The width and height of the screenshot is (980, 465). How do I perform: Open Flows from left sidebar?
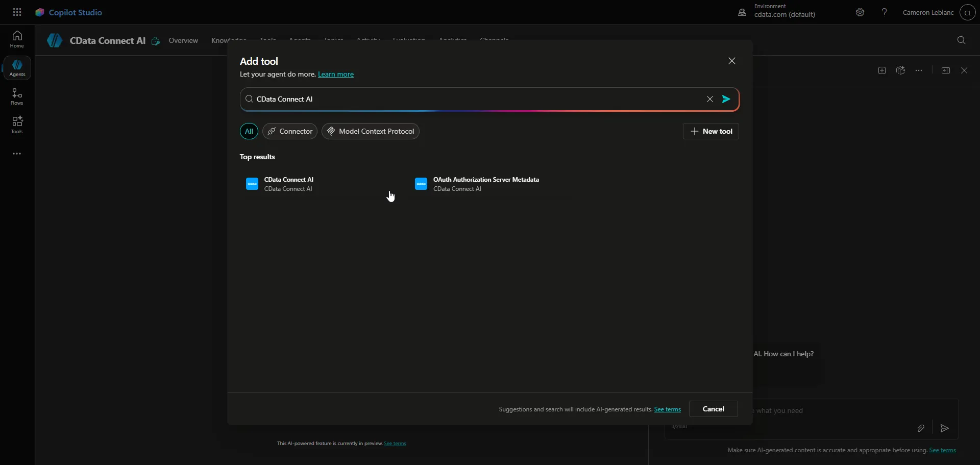[x=17, y=96]
